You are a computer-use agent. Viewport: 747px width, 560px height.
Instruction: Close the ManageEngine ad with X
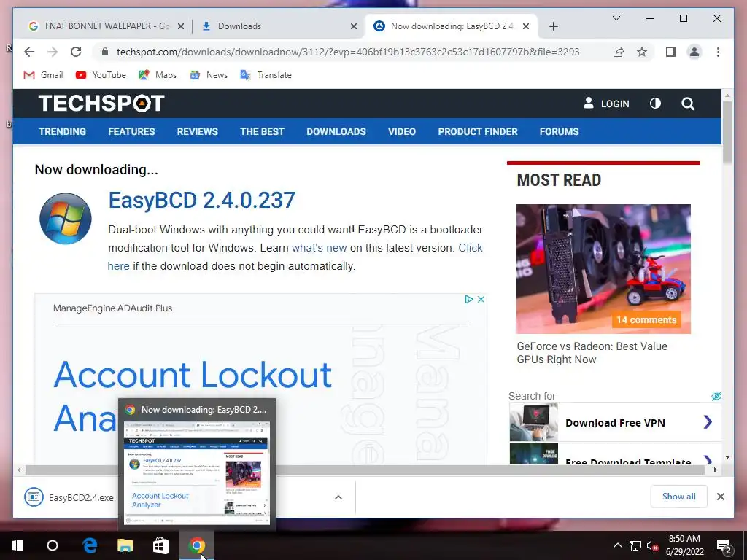tap(481, 299)
